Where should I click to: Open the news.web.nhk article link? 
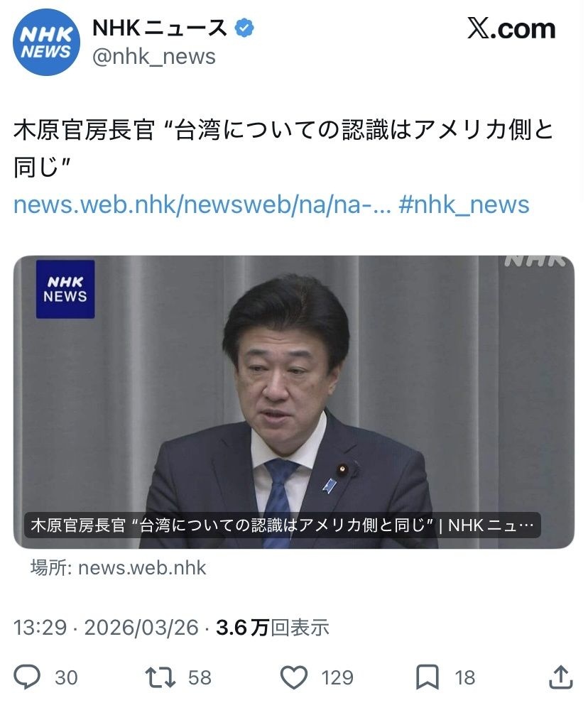click(202, 204)
